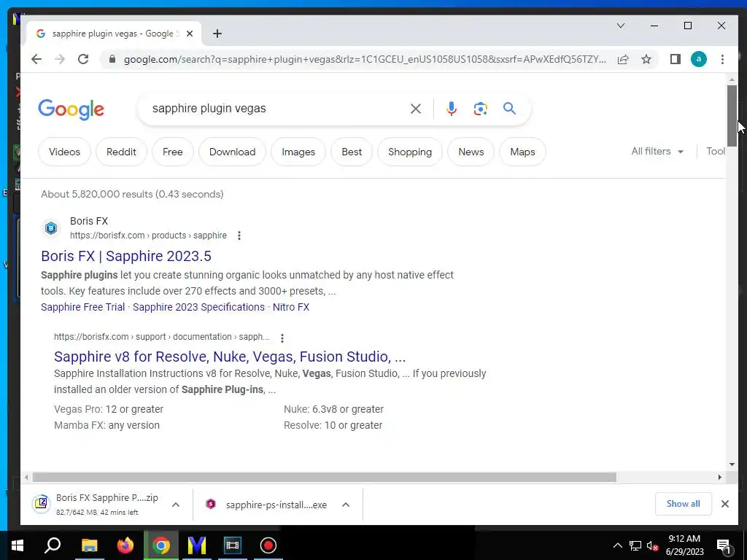Open tab search chevron in title bar
The height and width of the screenshot is (560, 747).
[x=620, y=26]
